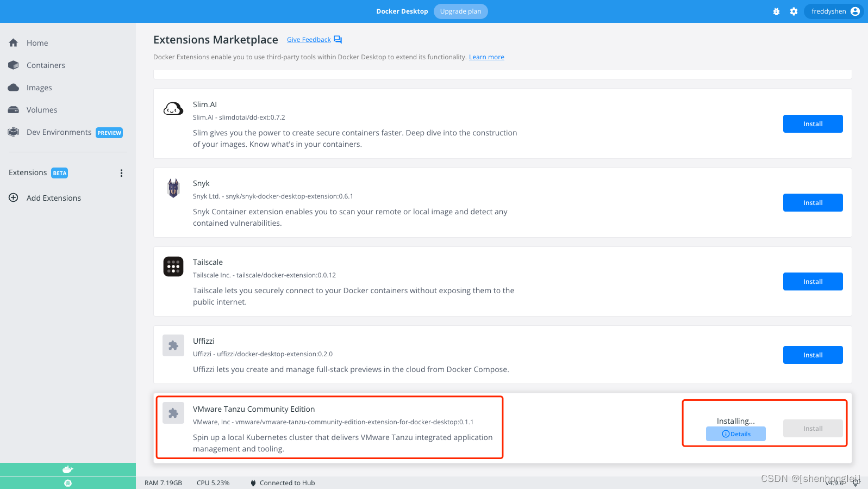Open the Volumes section
This screenshot has width=868, height=489.
click(42, 110)
